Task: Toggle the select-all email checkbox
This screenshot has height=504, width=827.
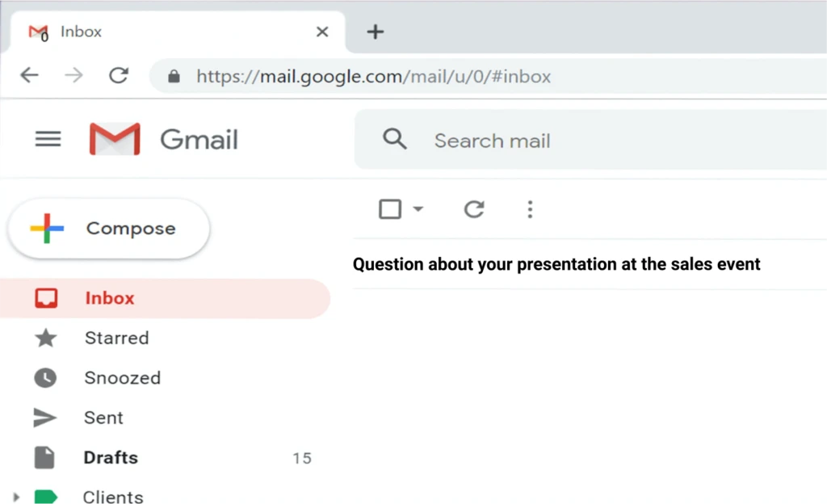Action: [x=388, y=208]
